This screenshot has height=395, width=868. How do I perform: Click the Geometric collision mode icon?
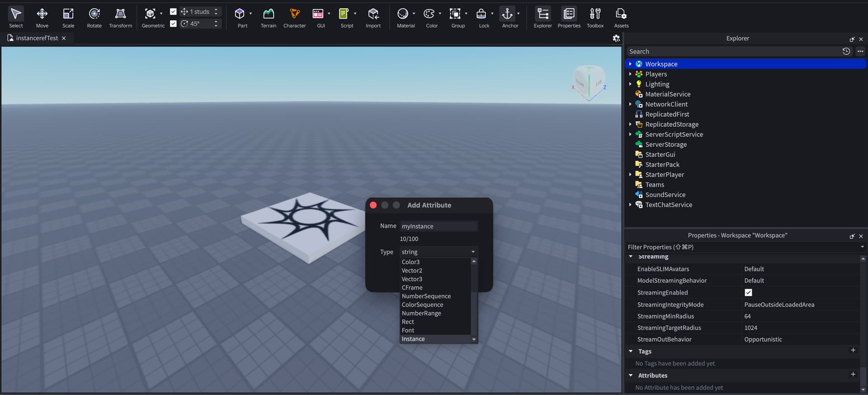(150, 14)
